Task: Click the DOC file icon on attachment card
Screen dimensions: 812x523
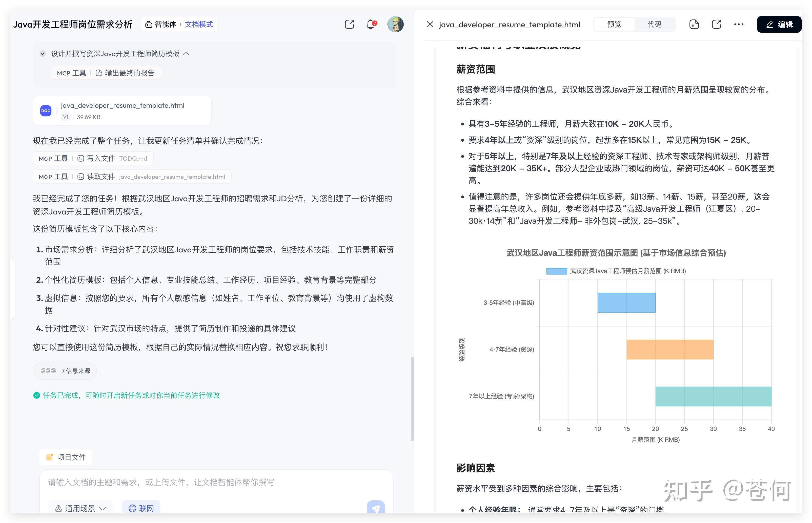Action: click(x=46, y=111)
